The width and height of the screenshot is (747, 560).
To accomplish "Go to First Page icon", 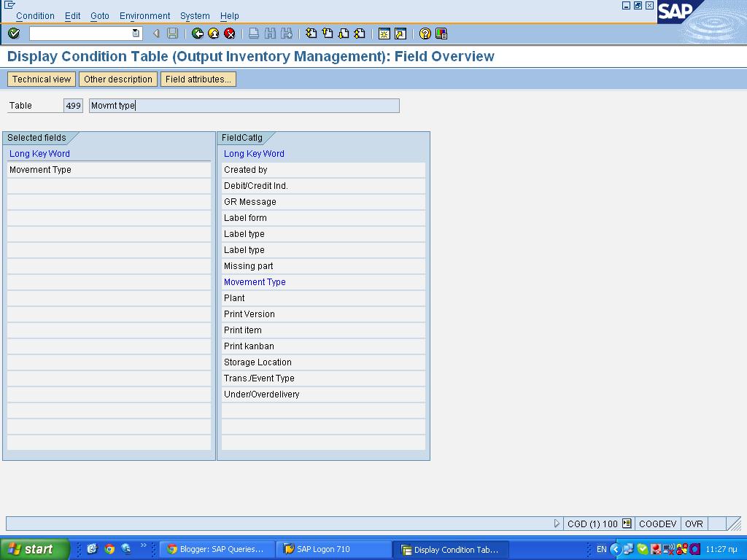I will [311, 34].
